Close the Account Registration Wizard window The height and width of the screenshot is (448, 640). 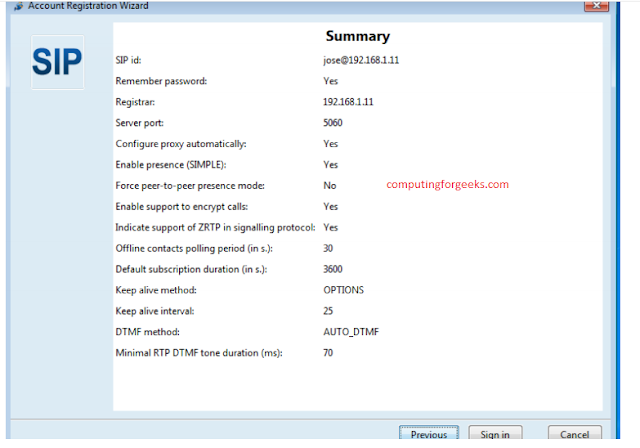pos(596,6)
